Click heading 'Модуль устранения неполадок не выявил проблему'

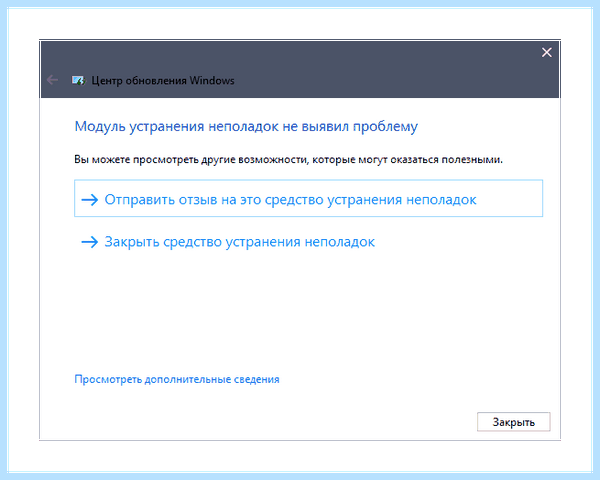[246, 126]
